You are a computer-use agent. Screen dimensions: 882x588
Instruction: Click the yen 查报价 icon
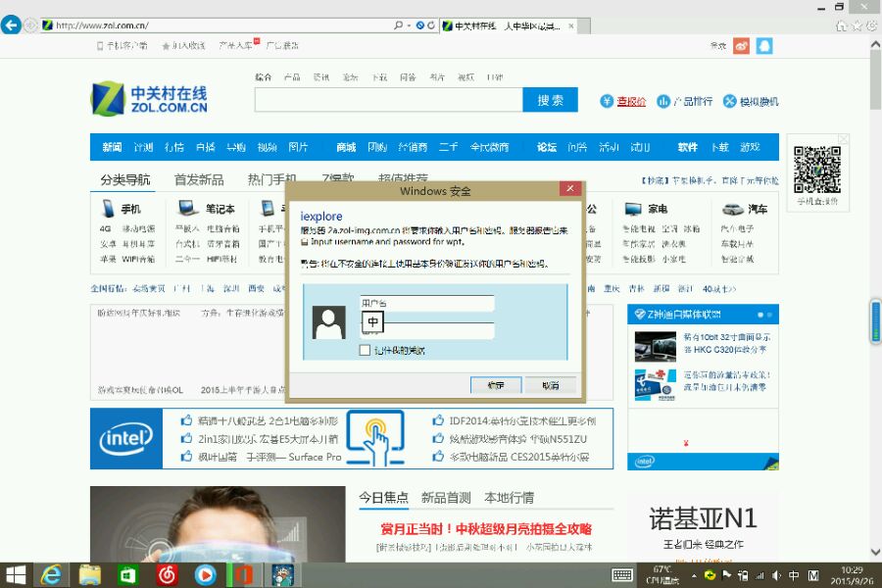point(607,101)
